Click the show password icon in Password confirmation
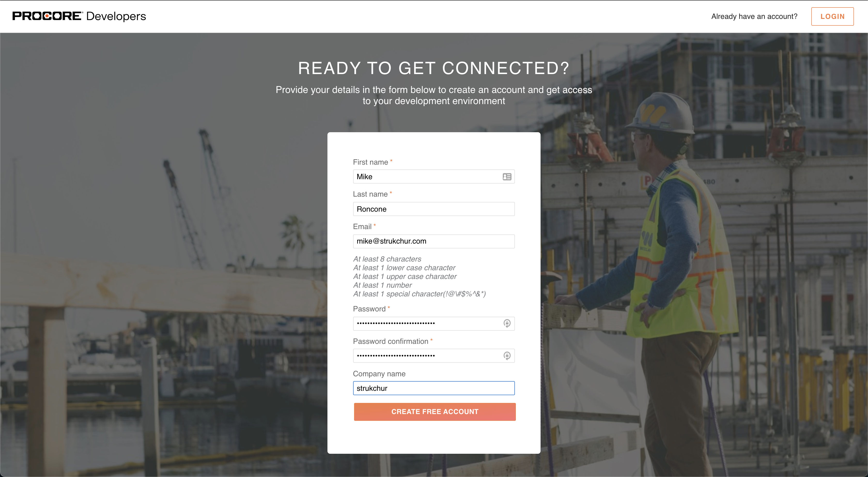 [x=507, y=355]
